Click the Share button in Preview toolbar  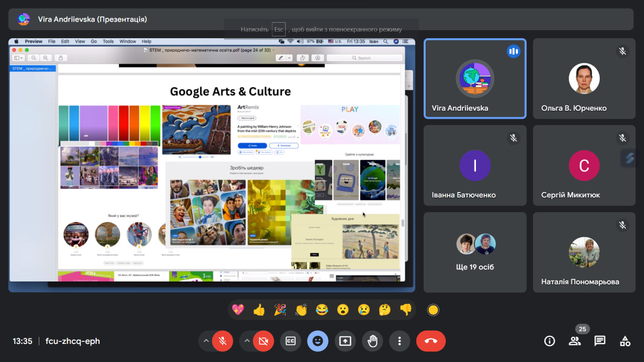pos(61,58)
